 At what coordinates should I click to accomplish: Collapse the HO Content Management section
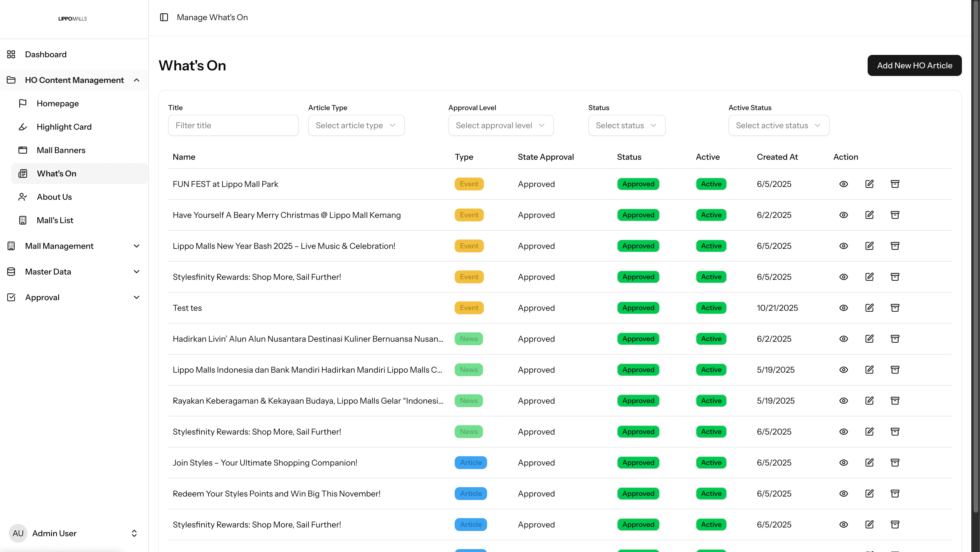[x=74, y=80]
